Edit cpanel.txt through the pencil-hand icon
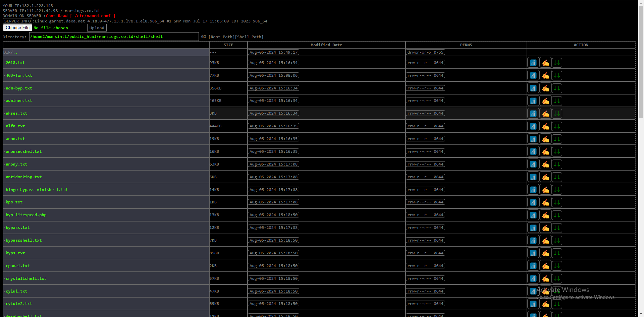Viewport: 644px width, 317px height. 545,266
